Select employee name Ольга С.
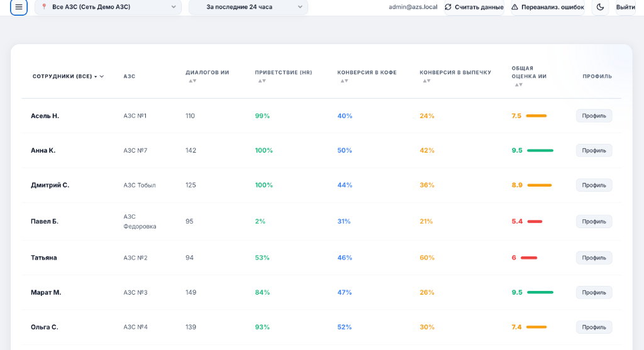Image resolution: width=644 pixels, height=350 pixels. pos(45,327)
